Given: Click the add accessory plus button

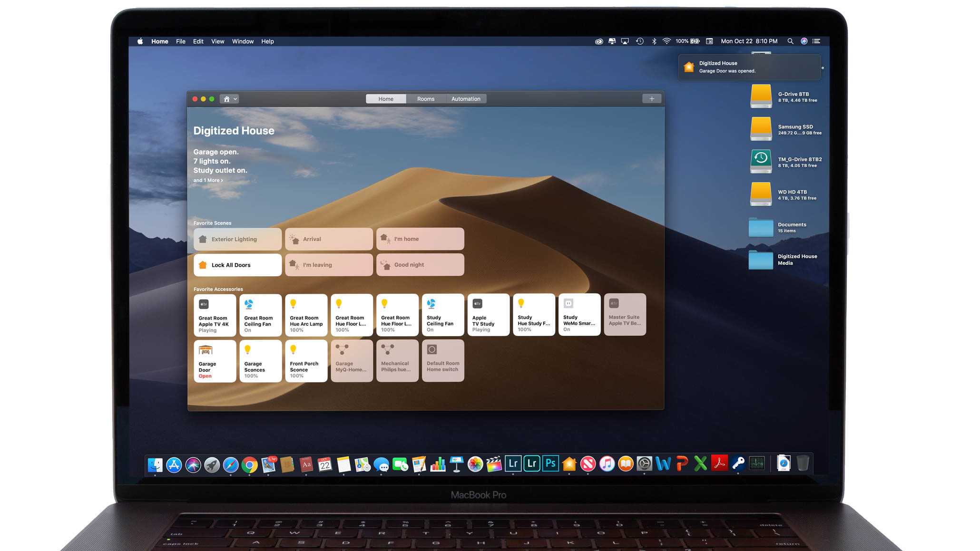Looking at the screenshot, I should pos(652,99).
